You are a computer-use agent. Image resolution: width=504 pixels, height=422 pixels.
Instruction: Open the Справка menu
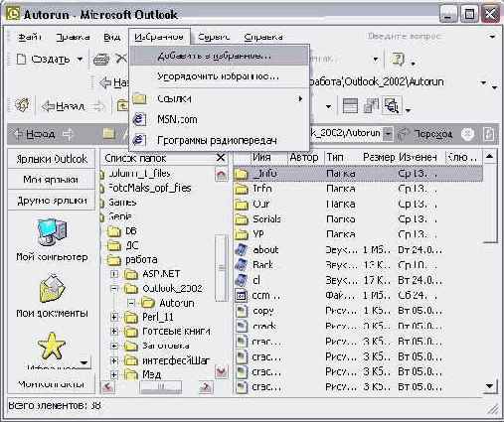[263, 37]
